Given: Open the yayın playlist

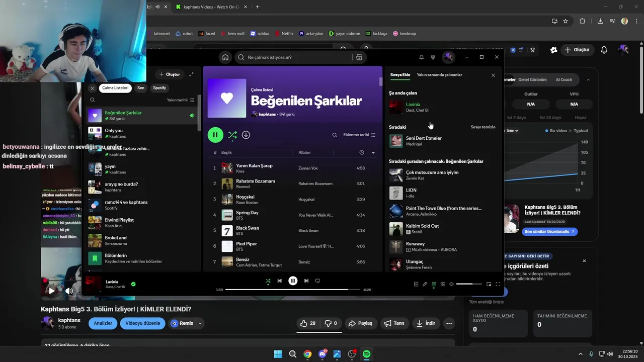Looking at the screenshot, I should tap(142, 169).
